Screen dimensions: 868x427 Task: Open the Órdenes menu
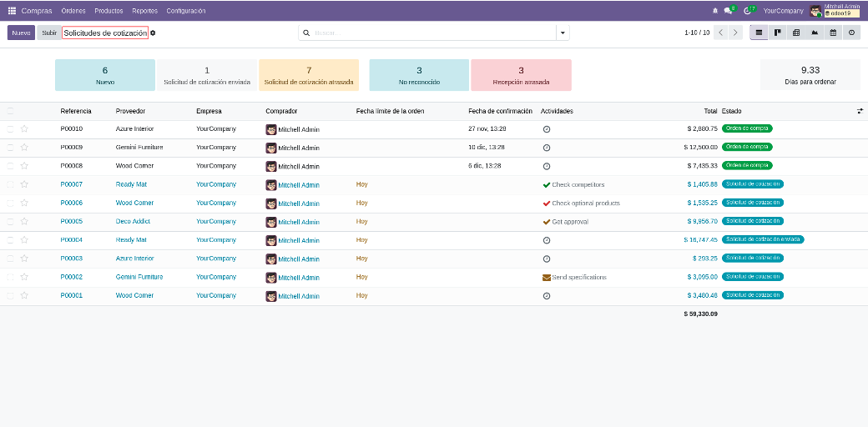[73, 11]
